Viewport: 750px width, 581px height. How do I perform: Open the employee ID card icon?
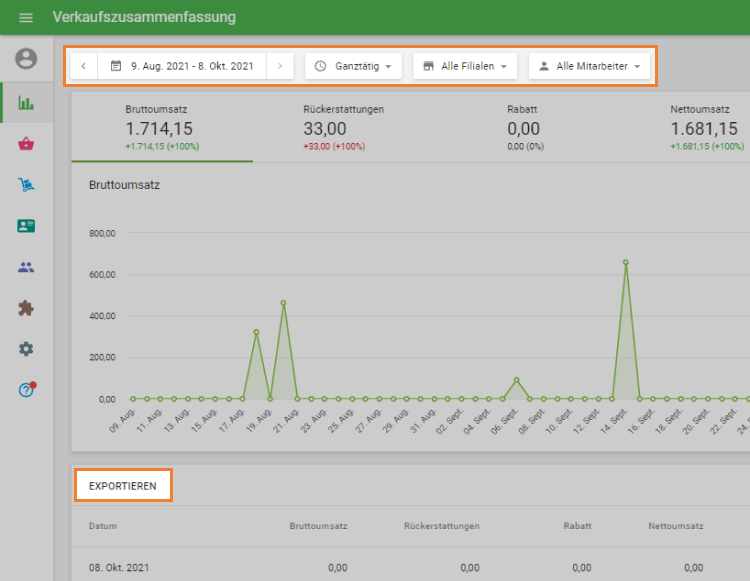coord(26,226)
